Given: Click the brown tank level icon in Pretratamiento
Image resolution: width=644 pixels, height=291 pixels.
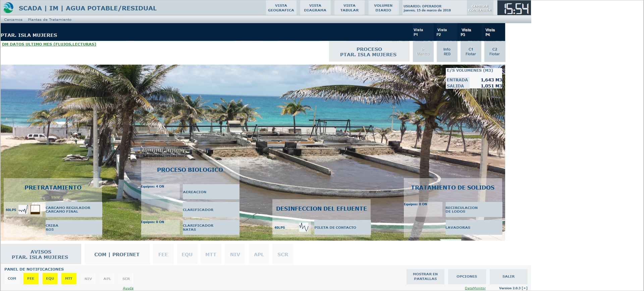Looking at the screenshot, I should pyautogui.click(x=35, y=210).
